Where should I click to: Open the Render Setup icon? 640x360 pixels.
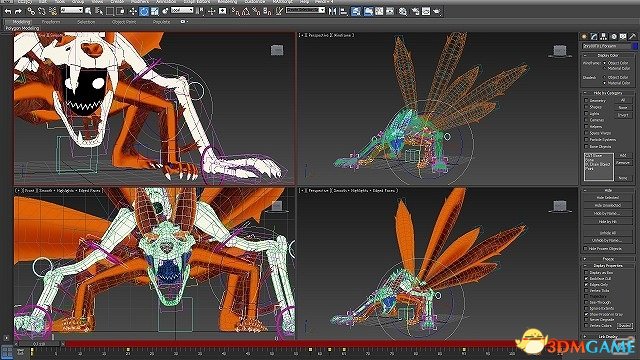(x=415, y=11)
